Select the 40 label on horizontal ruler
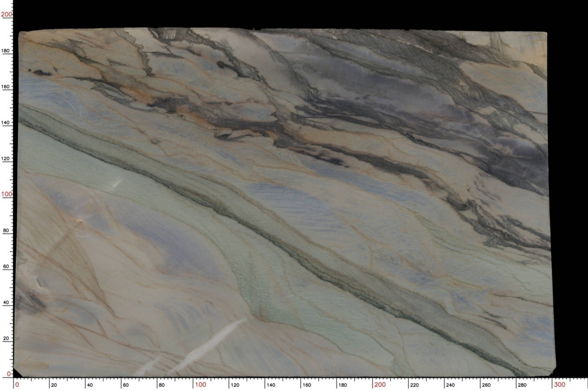The width and height of the screenshot is (588, 391). pyautogui.click(x=90, y=385)
